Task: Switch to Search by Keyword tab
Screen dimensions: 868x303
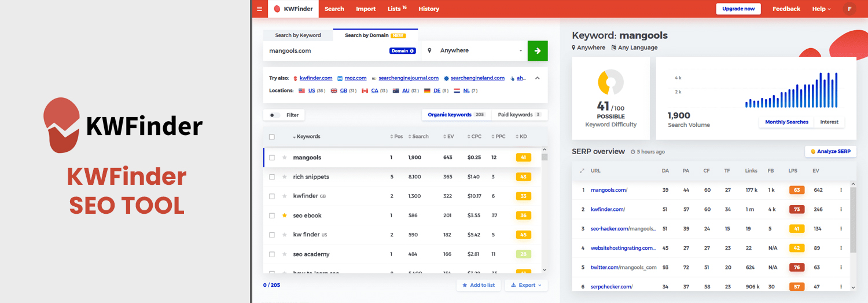Action: pyautogui.click(x=298, y=35)
